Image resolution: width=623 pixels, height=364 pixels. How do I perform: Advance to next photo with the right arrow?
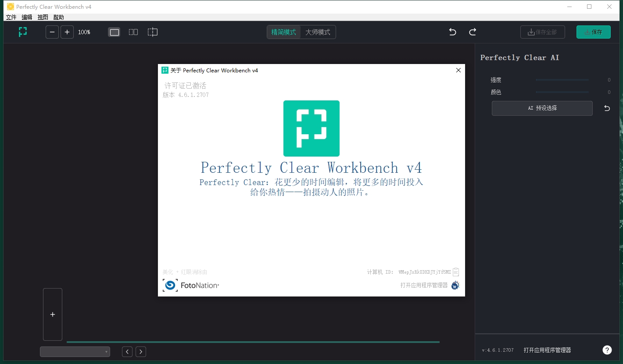140,351
